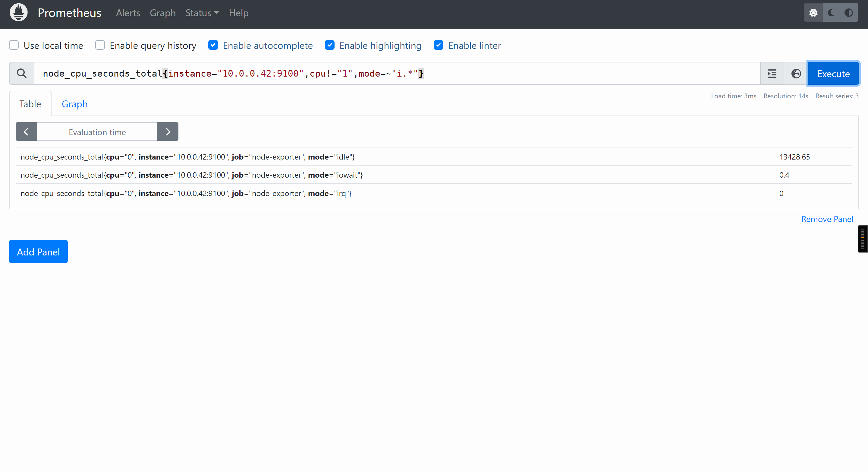This screenshot has height=472, width=868.
Task: Open metrics explorer globe icon
Action: point(796,74)
